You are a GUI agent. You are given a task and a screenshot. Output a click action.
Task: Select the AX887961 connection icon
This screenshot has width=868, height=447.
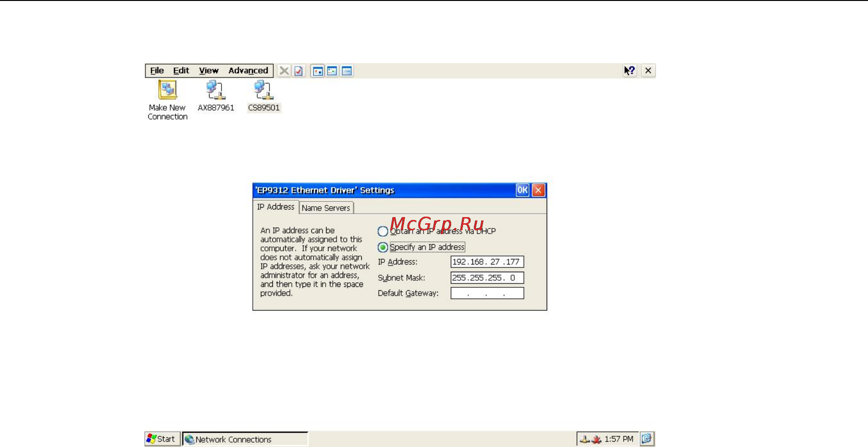[216, 96]
